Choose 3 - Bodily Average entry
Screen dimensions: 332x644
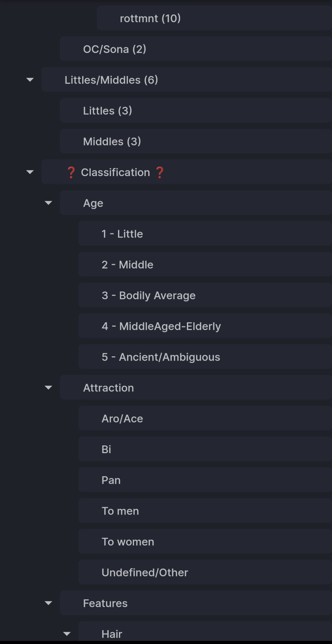pyautogui.click(x=205, y=296)
